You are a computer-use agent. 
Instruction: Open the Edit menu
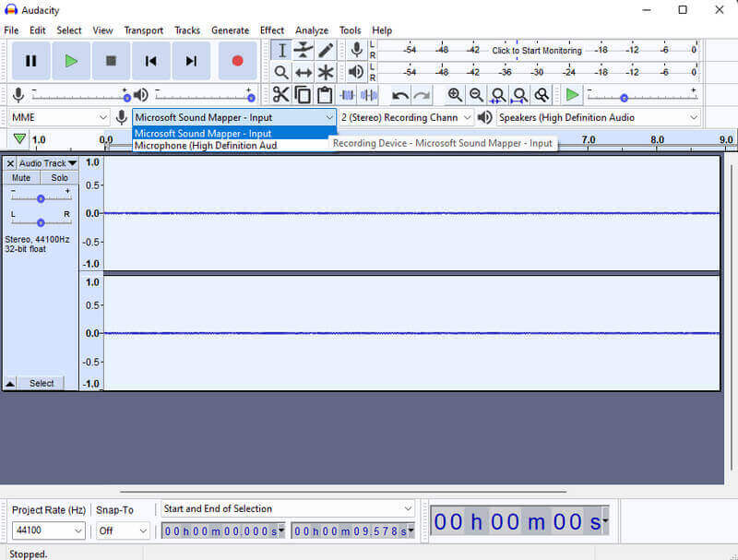pyautogui.click(x=38, y=30)
